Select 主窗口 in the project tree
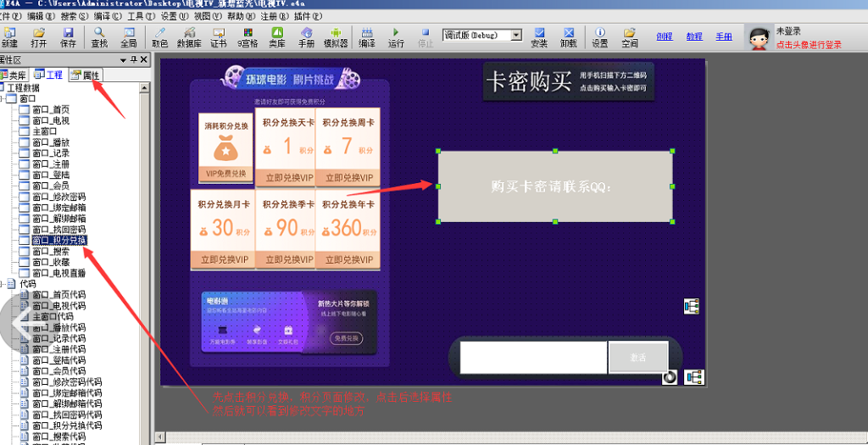Viewport: 868px width, 445px height. [x=44, y=131]
